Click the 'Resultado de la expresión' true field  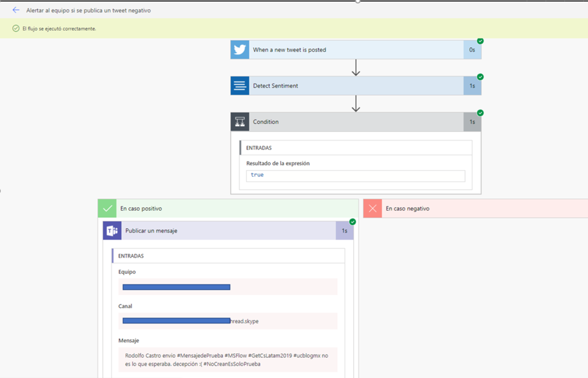(x=355, y=175)
